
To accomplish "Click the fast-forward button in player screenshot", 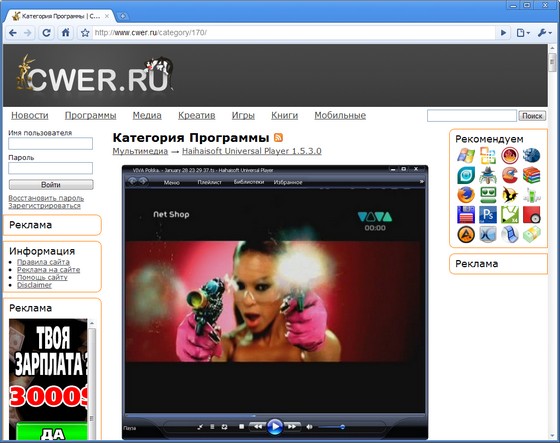I will tap(292, 427).
